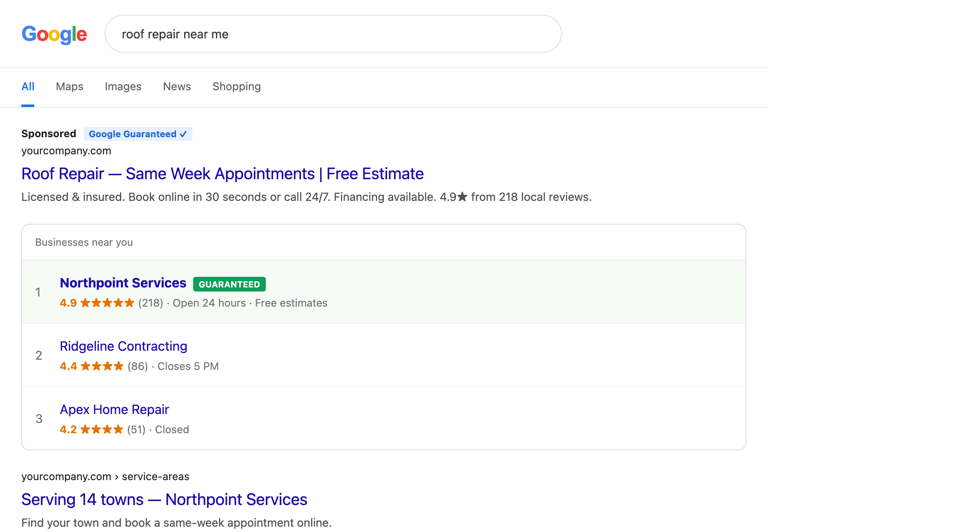Open Serving 14 towns organic result

click(164, 499)
